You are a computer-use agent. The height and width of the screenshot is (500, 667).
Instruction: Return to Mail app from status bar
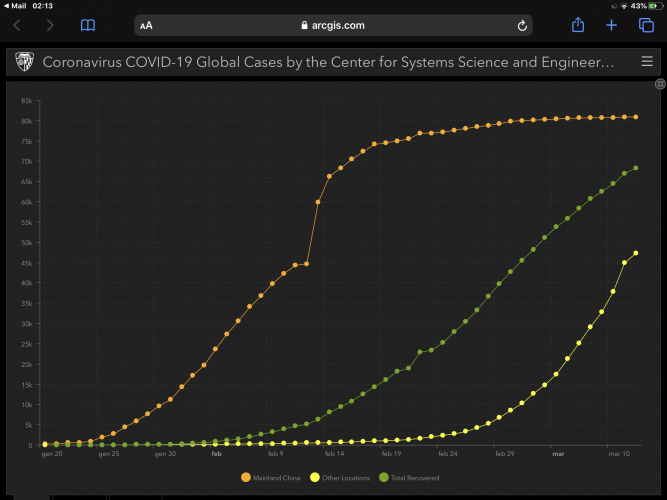(16, 6)
